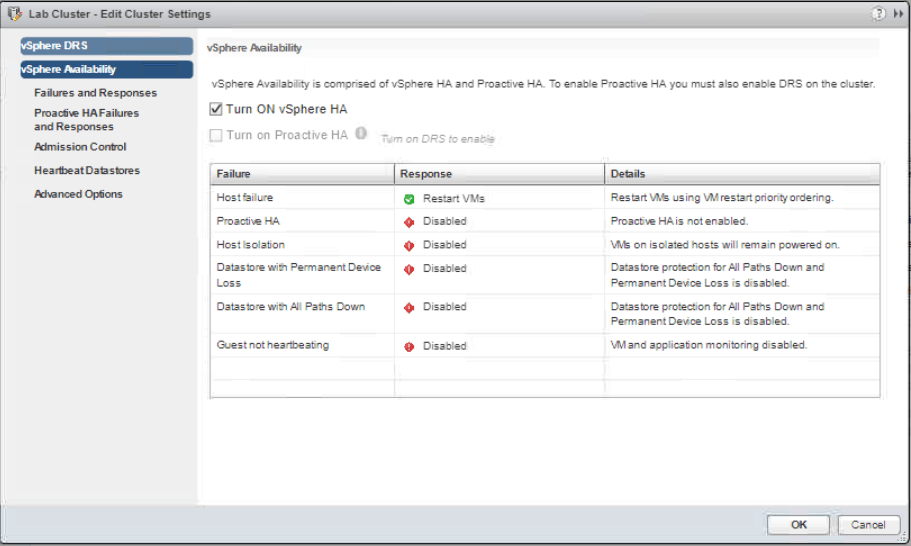Screen dimensions: 911x546
Task: Click red status icon for Host Isolation
Action: [409, 245]
